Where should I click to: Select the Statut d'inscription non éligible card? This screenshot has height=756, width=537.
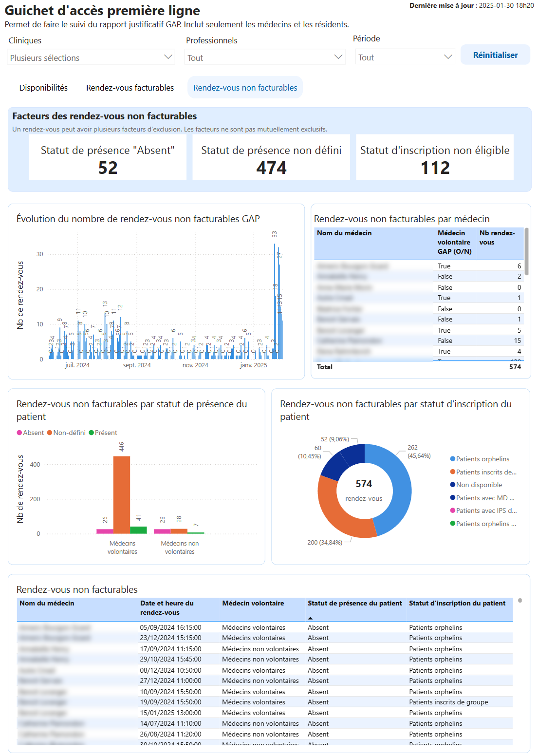(435, 157)
